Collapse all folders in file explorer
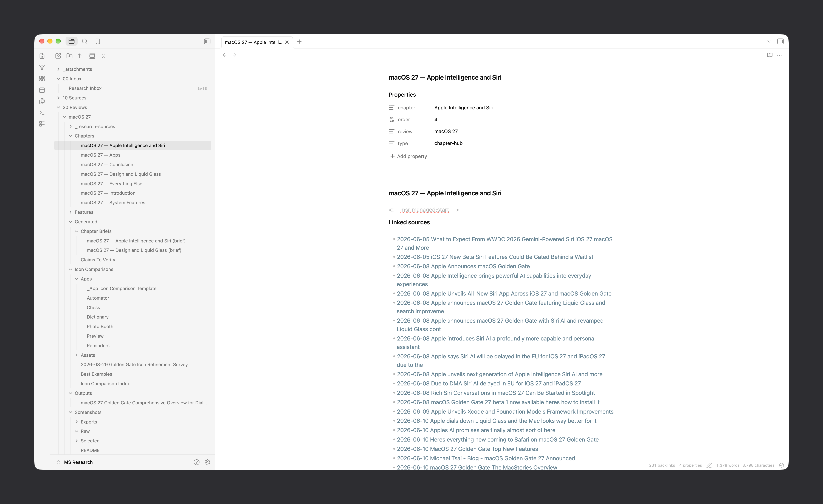This screenshot has height=504, width=823. tap(104, 56)
